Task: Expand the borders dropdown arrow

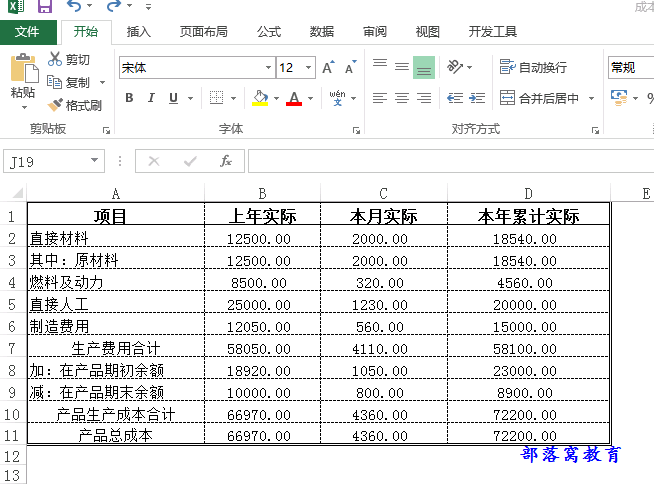Action: click(234, 98)
